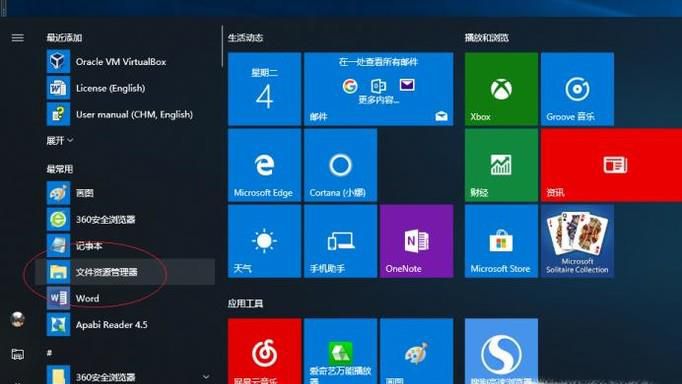Click the 播放和浏览 group title

[x=486, y=38]
